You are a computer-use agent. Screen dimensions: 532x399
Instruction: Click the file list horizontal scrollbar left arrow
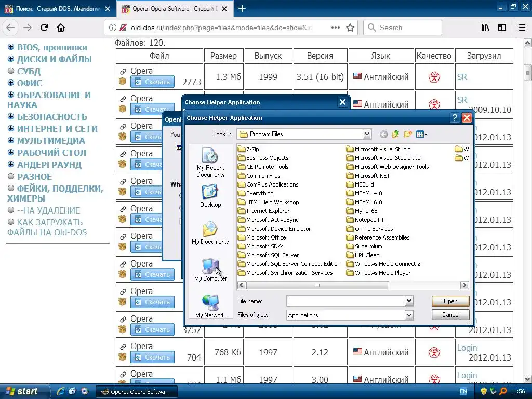[242, 285]
